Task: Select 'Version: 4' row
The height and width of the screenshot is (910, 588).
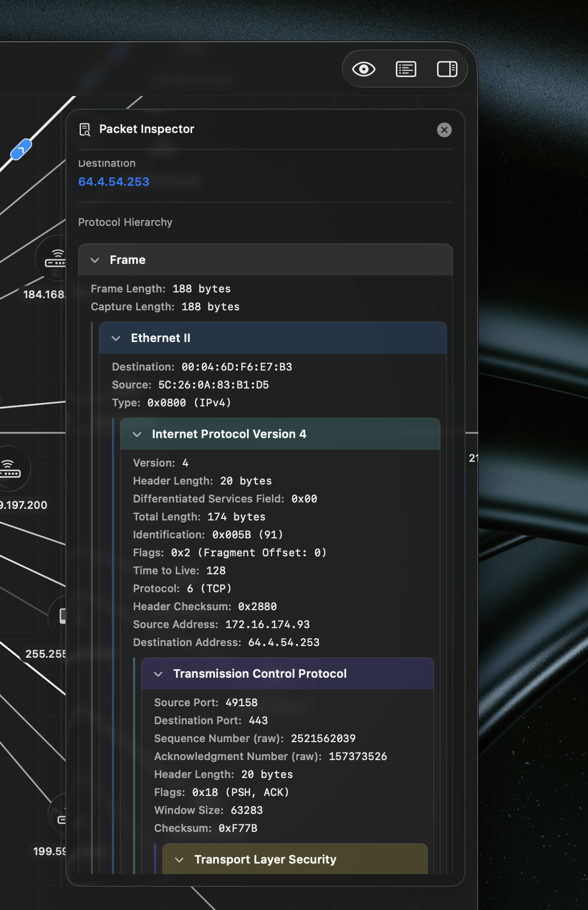Action: 160,463
